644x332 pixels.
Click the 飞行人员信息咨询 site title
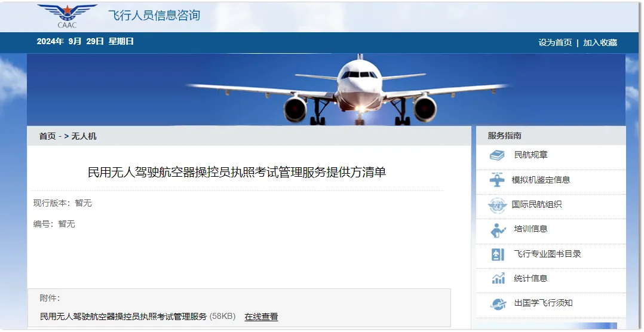point(154,15)
